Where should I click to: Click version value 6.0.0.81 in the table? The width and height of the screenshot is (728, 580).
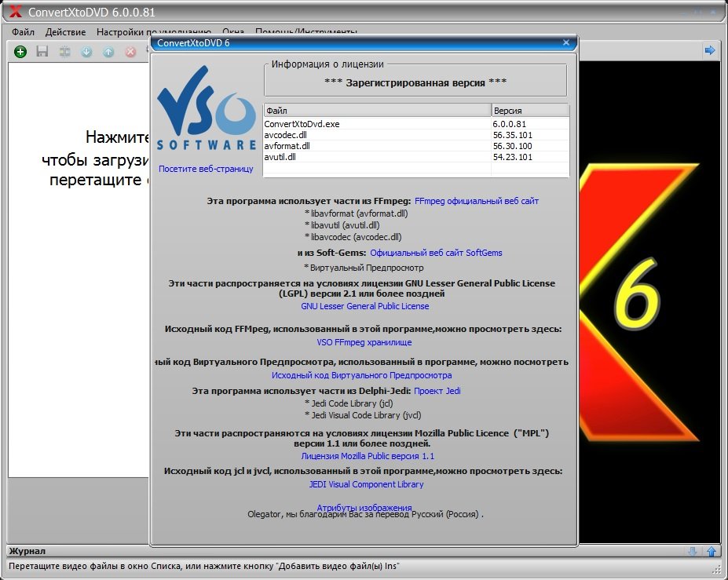point(510,124)
